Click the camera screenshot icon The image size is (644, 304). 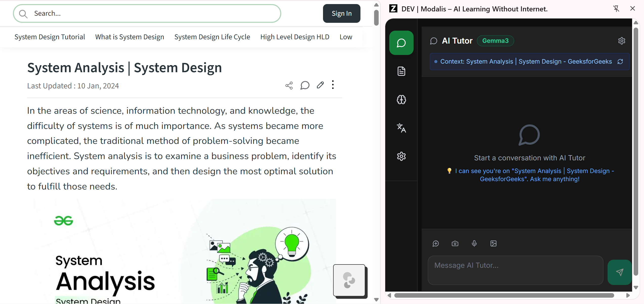[x=455, y=243]
